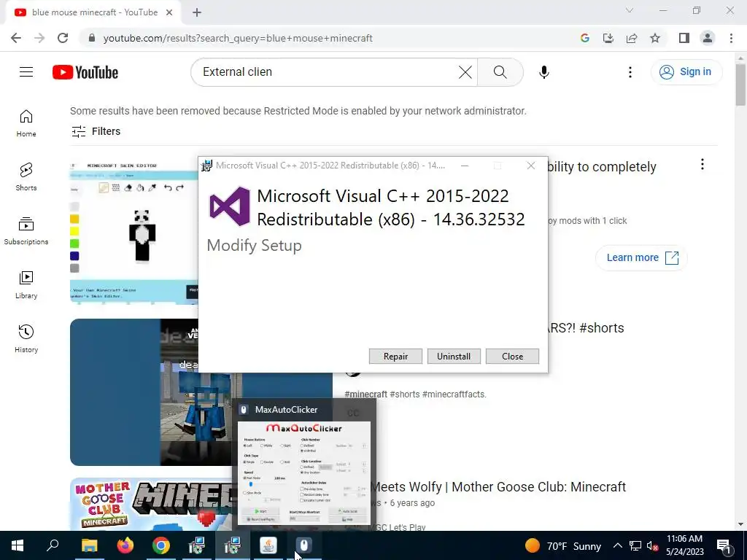Open Chrome three-dot menu

pyautogui.click(x=731, y=38)
